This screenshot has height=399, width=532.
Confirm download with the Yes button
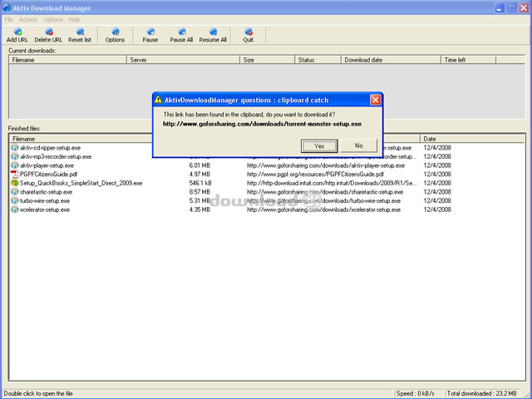click(x=319, y=145)
